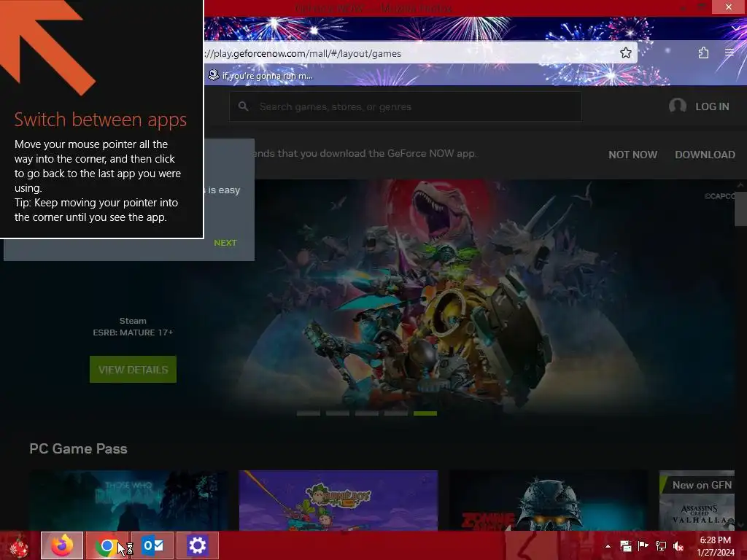
Task: Open the Settings gear app on taskbar
Action: coord(197,545)
